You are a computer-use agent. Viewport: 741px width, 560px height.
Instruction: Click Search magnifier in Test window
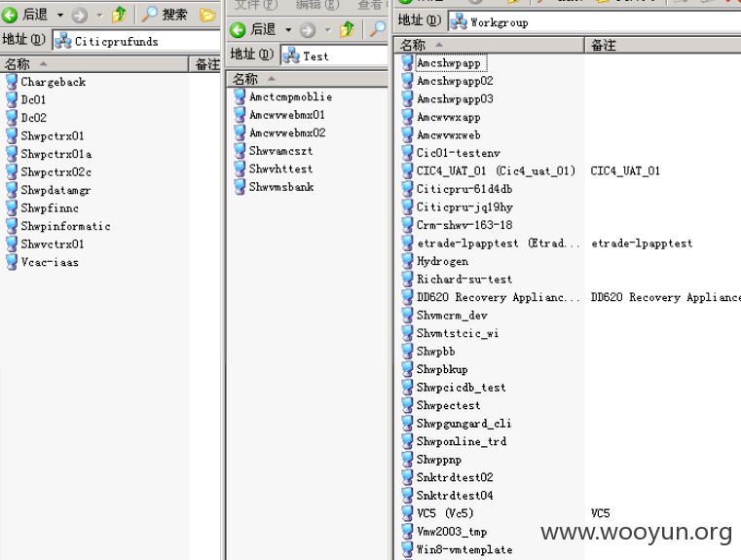[377, 30]
